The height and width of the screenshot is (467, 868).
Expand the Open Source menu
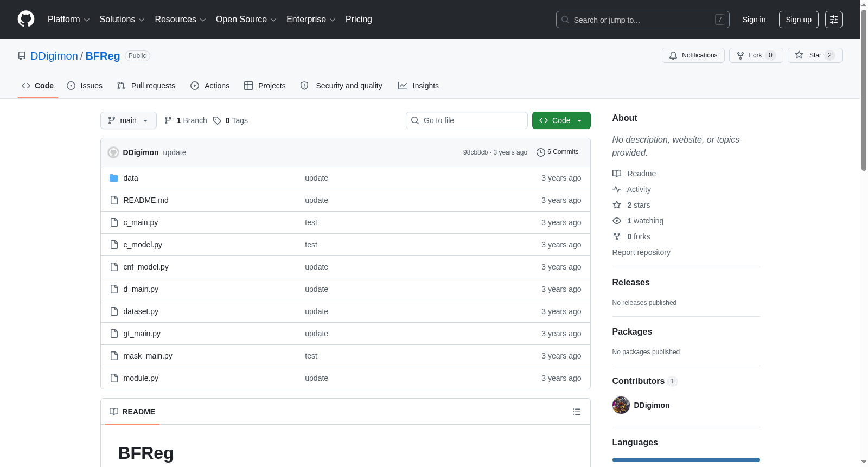(x=246, y=20)
